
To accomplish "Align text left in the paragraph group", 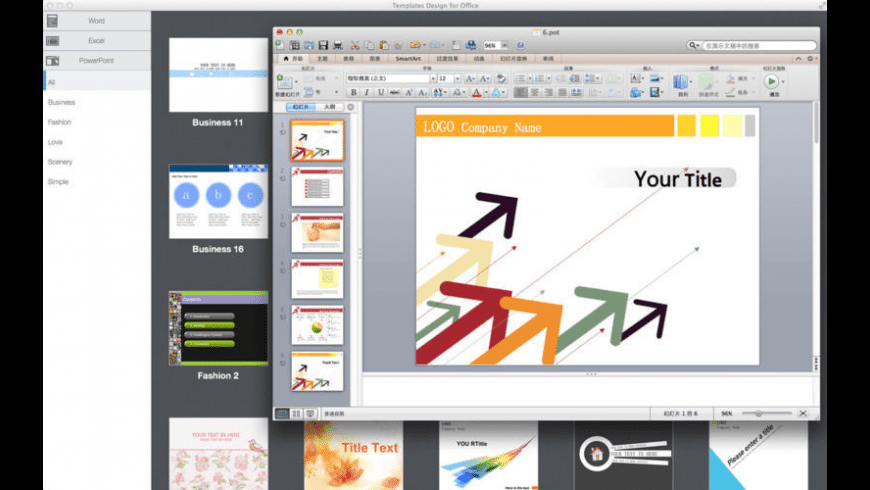I will (x=520, y=93).
